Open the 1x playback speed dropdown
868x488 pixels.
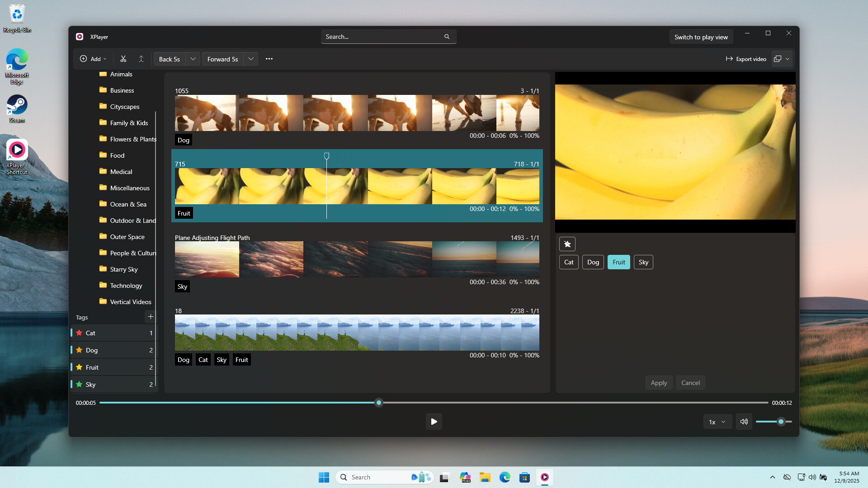(x=717, y=422)
